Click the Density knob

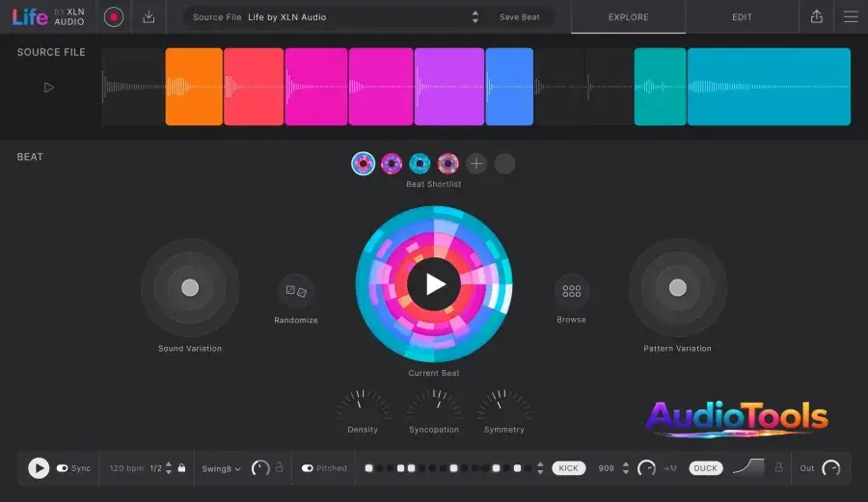tap(363, 406)
